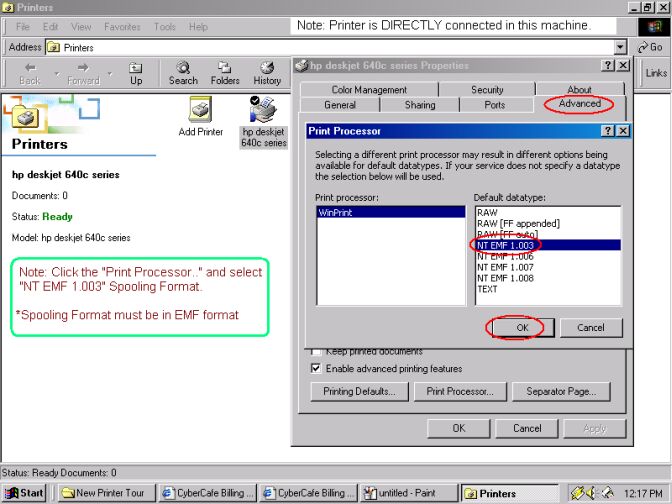Open the Search toolbar button

[183, 72]
